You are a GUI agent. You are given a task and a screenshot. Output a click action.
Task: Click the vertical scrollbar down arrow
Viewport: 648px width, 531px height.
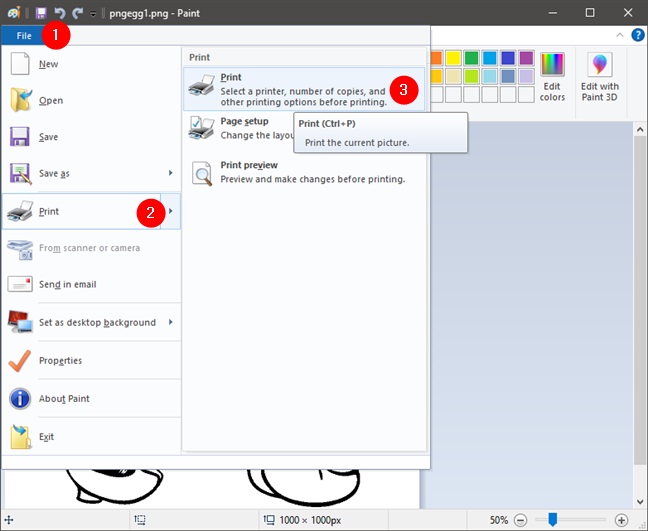click(x=640, y=502)
